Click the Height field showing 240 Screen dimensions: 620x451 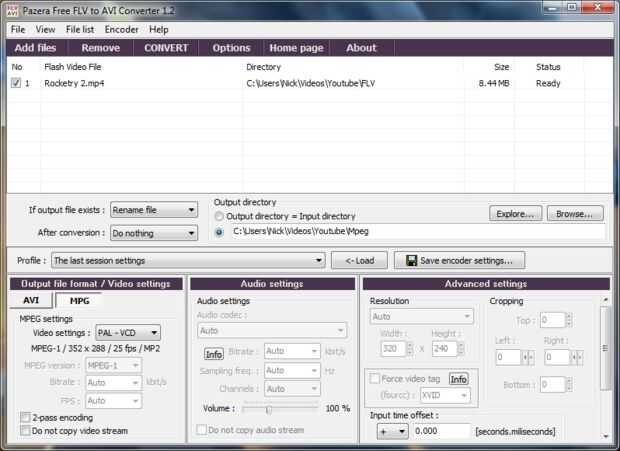444,349
